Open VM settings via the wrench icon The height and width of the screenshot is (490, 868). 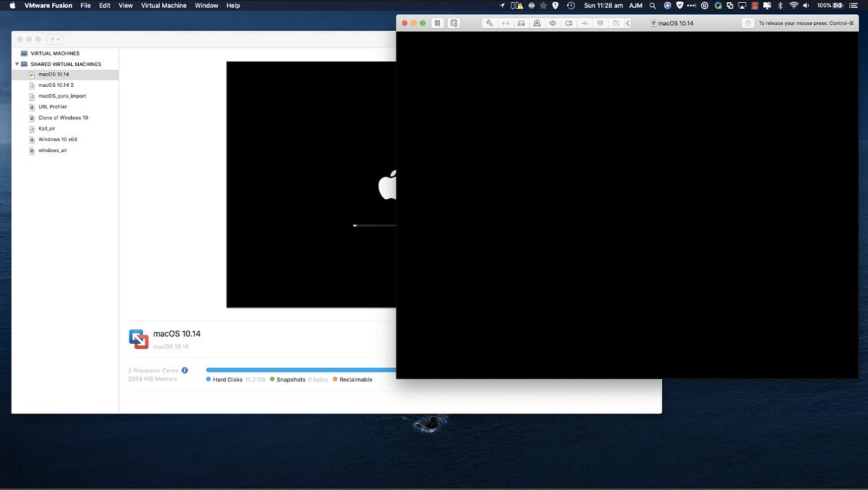point(490,23)
